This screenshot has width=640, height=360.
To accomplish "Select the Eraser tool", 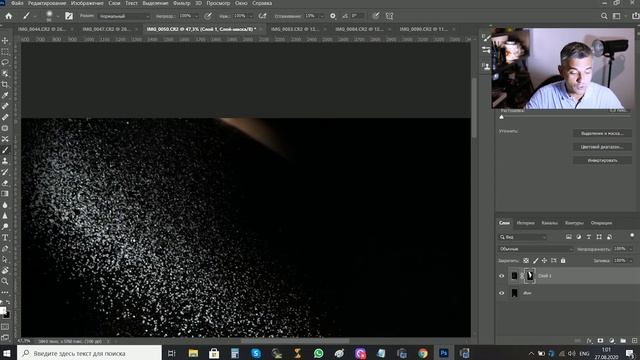I will point(5,183).
